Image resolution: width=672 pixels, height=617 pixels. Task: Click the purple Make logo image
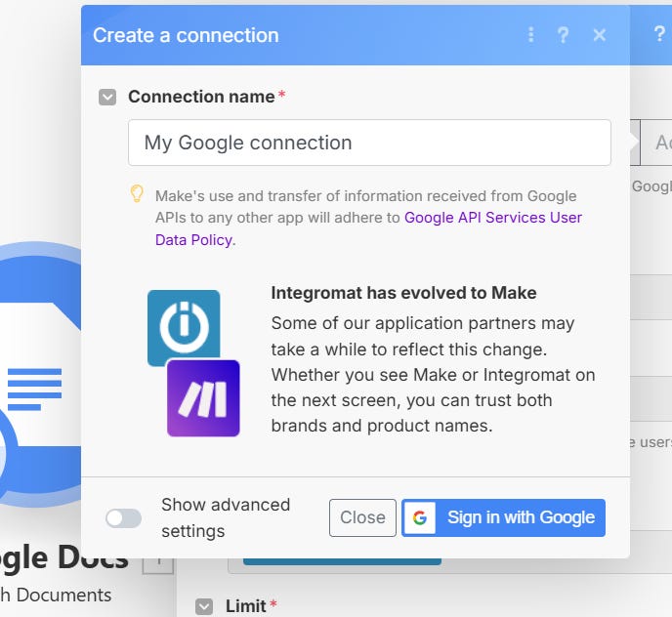point(203,398)
